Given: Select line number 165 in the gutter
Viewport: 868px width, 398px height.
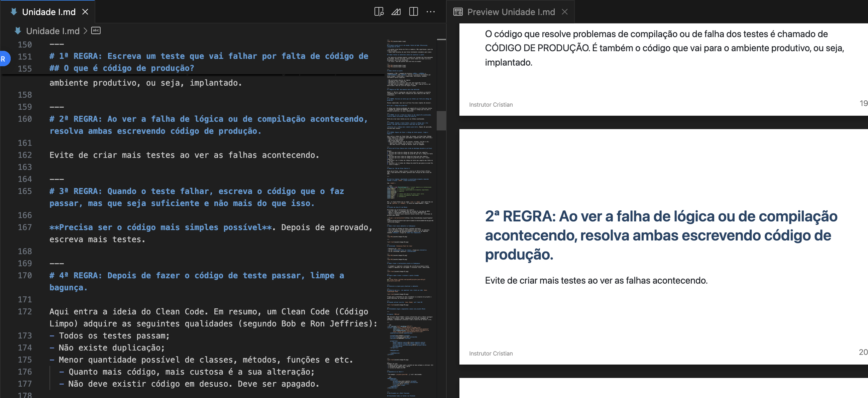Looking at the screenshot, I should (x=25, y=191).
